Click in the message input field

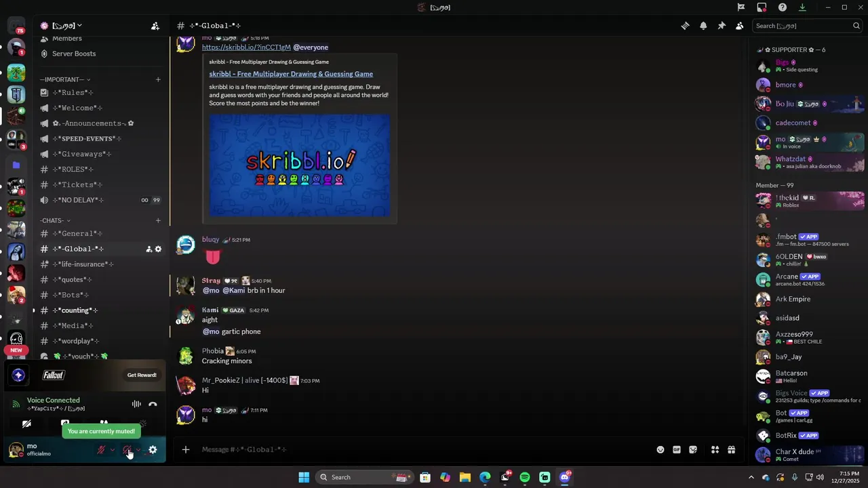pos(425,449)
